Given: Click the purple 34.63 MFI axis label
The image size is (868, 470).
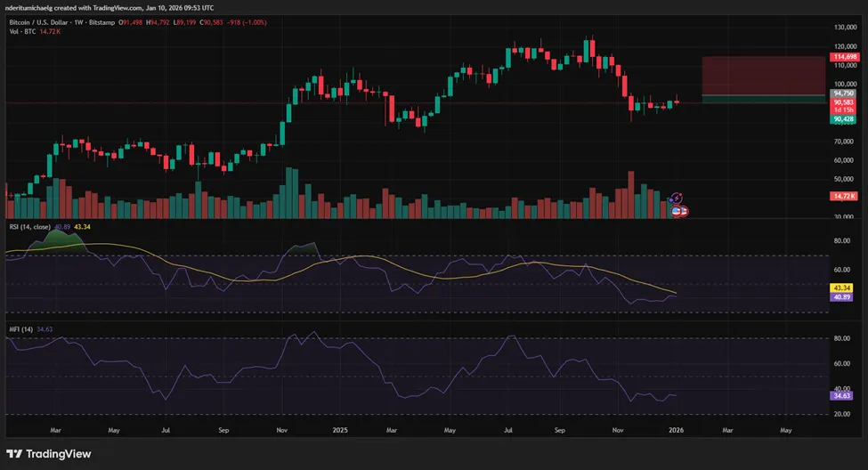Looking at the screenshot, I should pos(842,396).
